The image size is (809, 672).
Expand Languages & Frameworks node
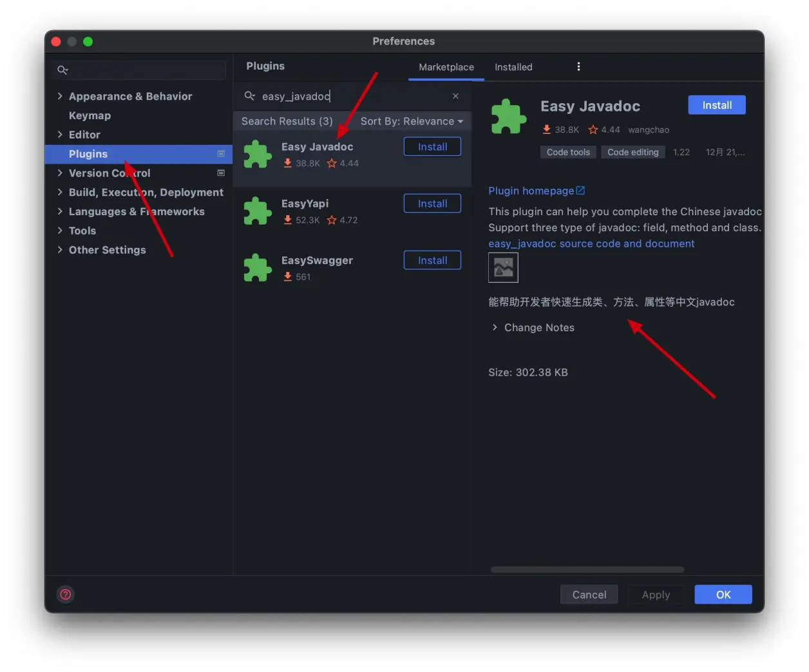point(60,211)
